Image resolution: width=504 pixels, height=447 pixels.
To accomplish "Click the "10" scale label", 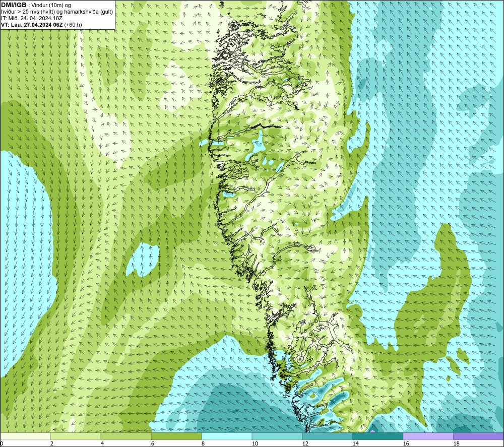I will [x=255, y=443].
